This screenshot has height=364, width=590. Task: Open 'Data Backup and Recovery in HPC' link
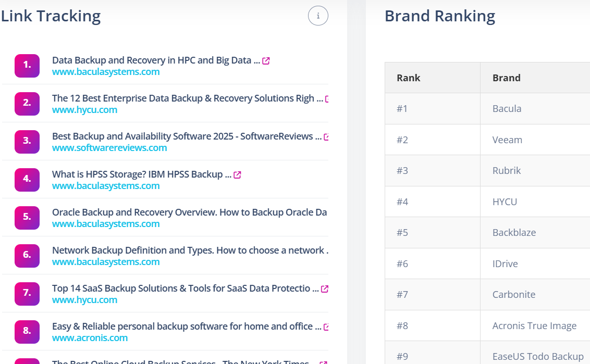(x=156, y=60)
